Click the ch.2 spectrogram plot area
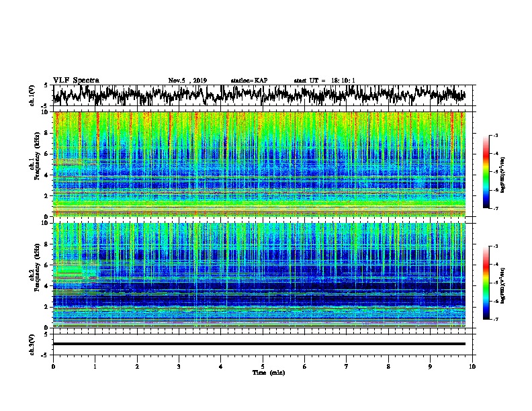This screenshot has width=532, height=411. 259,275
